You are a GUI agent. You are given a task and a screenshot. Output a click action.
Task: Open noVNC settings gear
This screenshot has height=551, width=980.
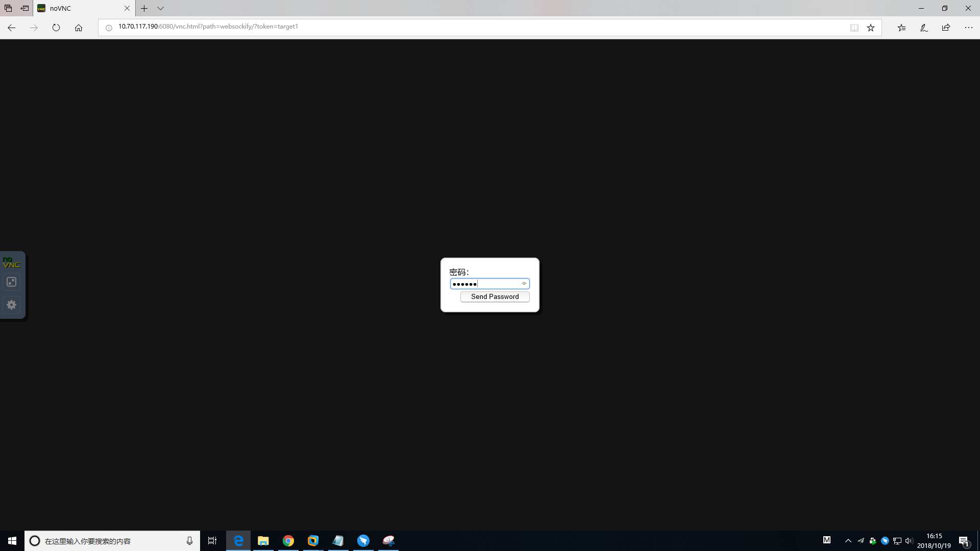12,305
